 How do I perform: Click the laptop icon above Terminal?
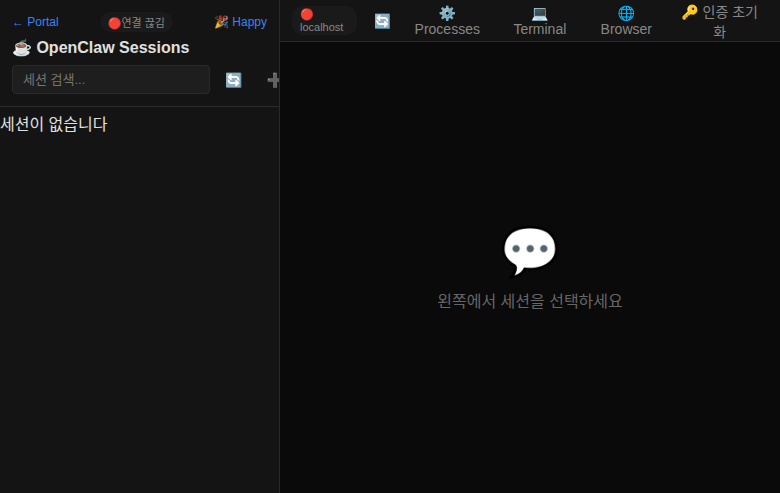coord(539,13)
